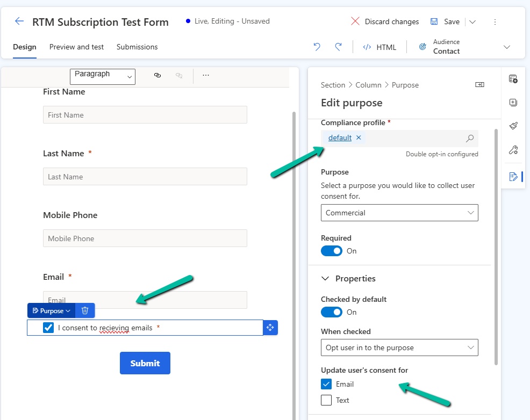Open the When checked dropdown

(x=399, y=347)
